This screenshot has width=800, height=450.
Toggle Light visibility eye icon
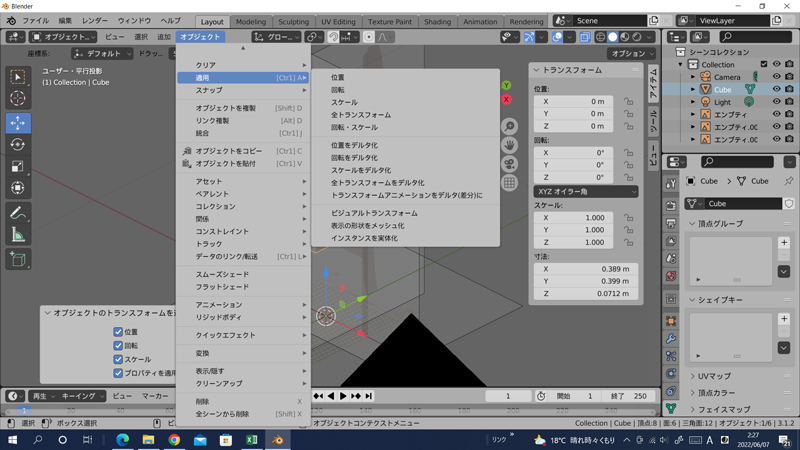pos(777,102)
